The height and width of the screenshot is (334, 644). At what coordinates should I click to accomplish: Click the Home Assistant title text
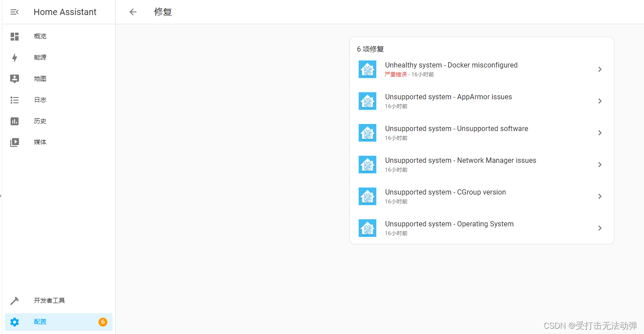click(65, 12)
